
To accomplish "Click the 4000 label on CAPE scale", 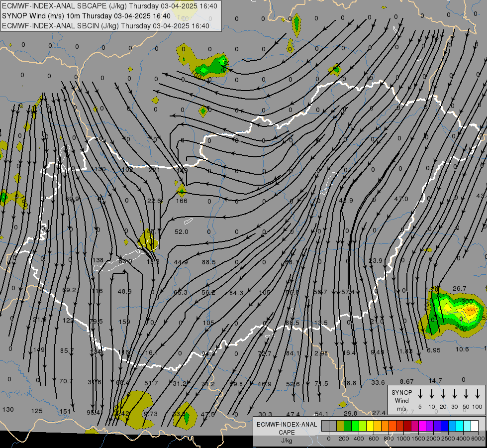I will click(464, 439).
